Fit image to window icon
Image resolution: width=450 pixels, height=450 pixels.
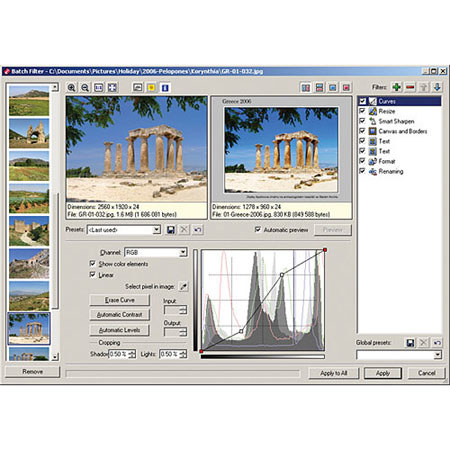(112, 87)
